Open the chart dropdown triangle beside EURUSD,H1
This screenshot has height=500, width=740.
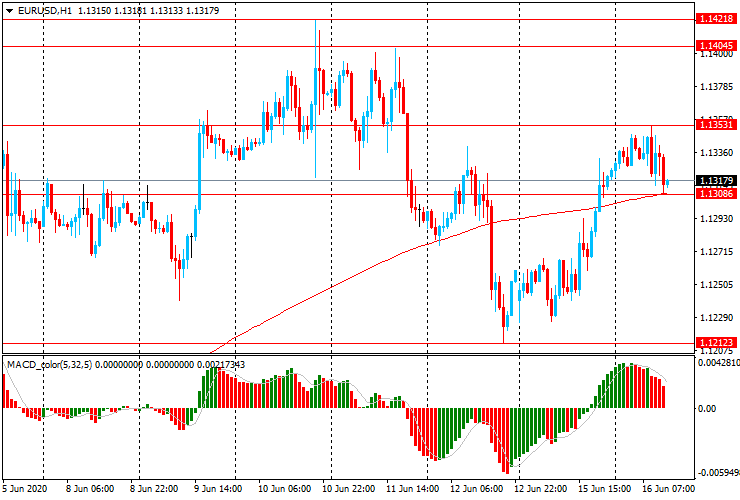pyautogui.click(x=9, y=11)
